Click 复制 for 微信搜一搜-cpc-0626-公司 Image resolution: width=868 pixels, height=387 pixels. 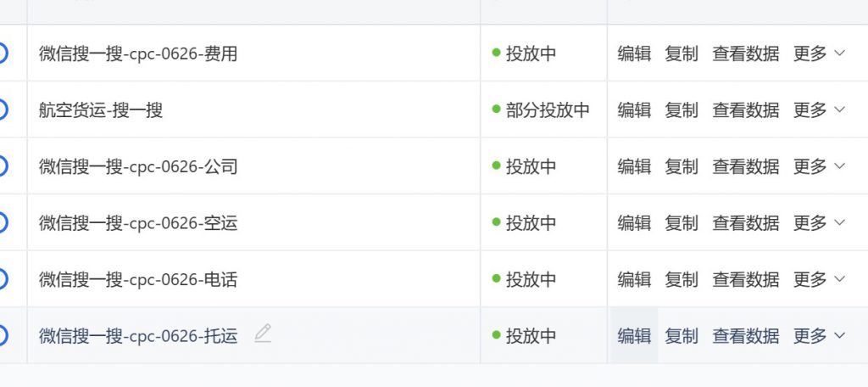click(x=682, y=166)
